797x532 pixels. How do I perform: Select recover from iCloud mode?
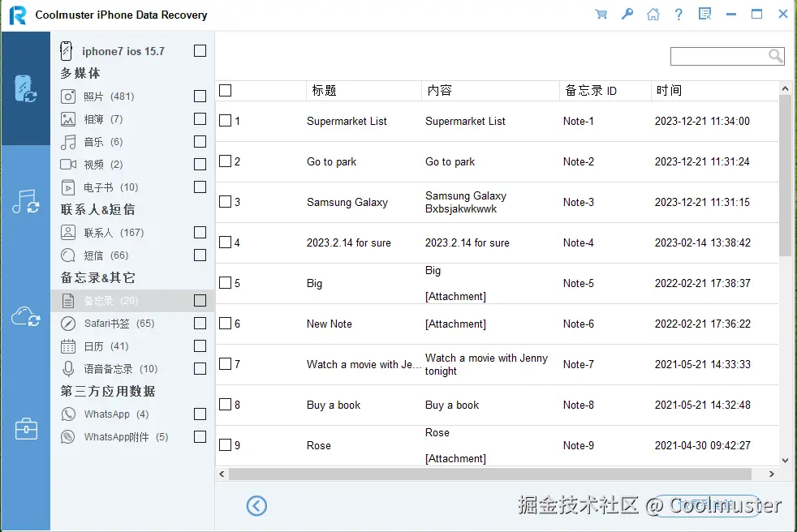[x=25, y=316]
